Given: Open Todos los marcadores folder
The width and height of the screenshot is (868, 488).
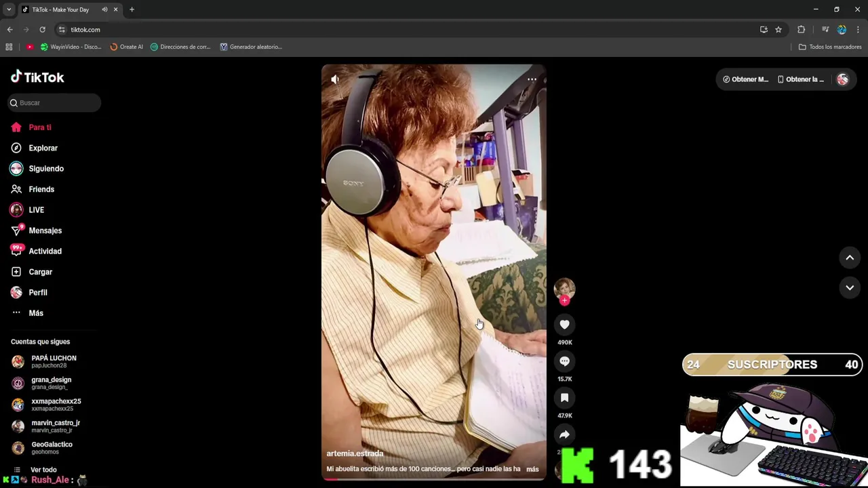Looking at the screenshot, I should tap(830, 47).
